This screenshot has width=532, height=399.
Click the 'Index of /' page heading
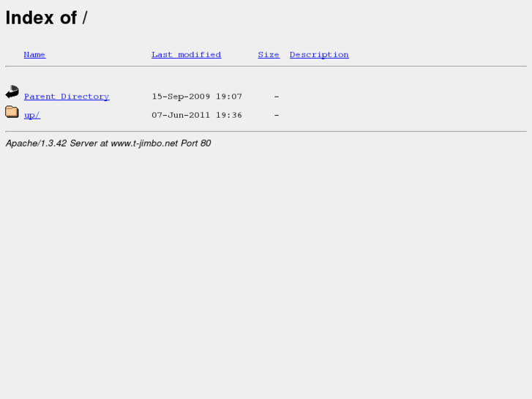coord(47,18)
